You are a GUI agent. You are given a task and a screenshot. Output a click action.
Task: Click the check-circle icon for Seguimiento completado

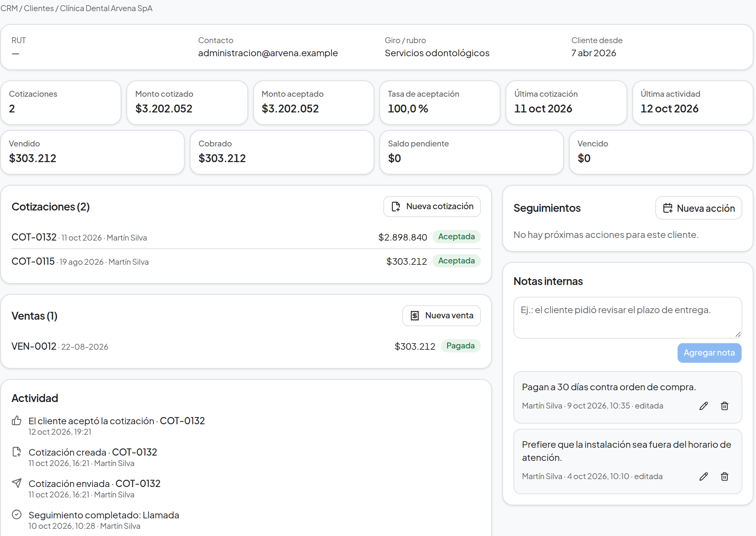click(16, 514)
